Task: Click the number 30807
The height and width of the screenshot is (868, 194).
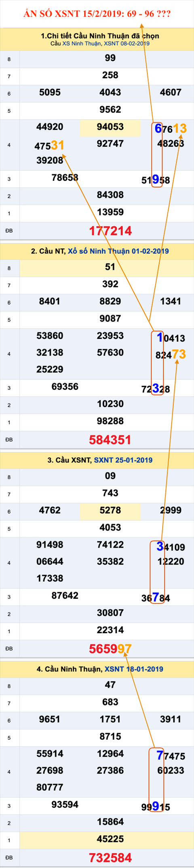Action: 110,613
